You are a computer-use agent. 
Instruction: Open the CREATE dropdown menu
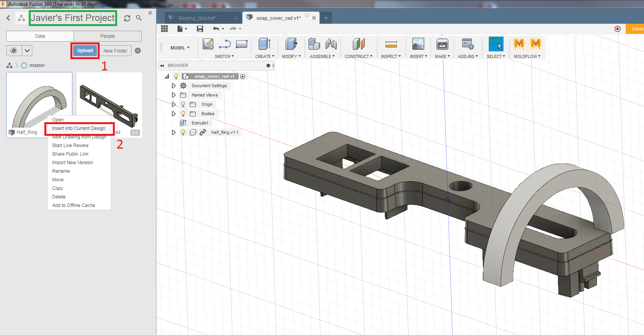(265, 56)
